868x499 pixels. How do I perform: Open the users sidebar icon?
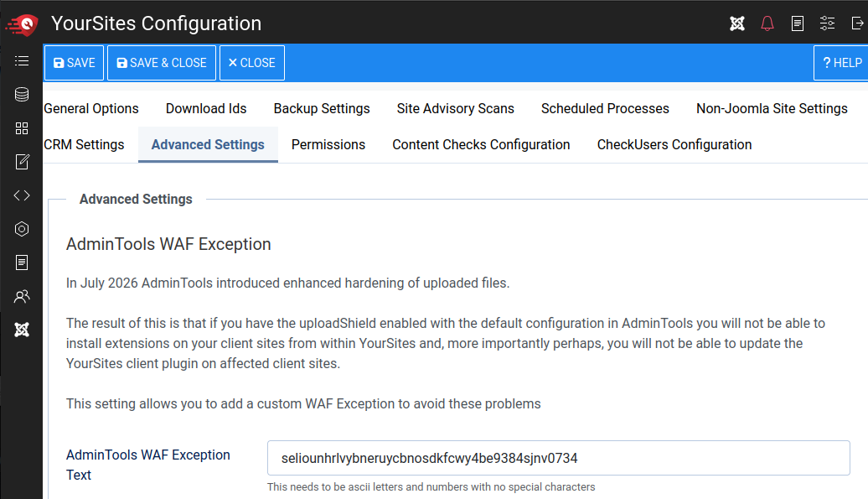pos(22,296)
